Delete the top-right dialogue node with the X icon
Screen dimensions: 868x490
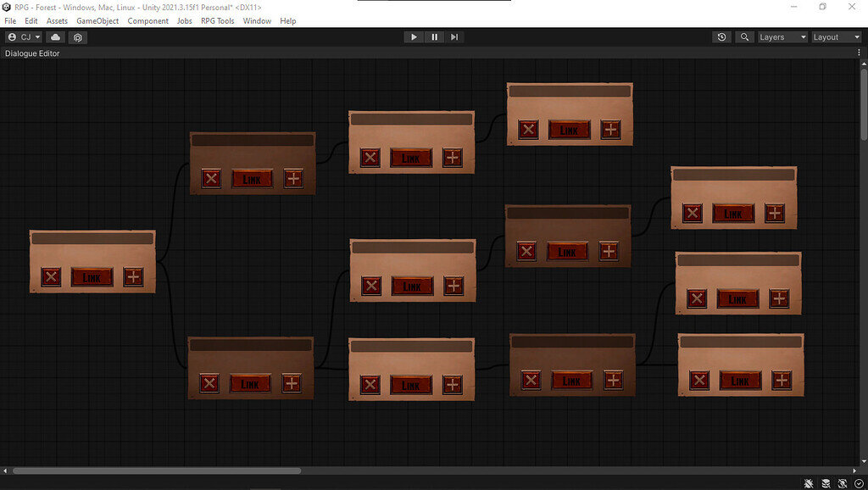528,129
